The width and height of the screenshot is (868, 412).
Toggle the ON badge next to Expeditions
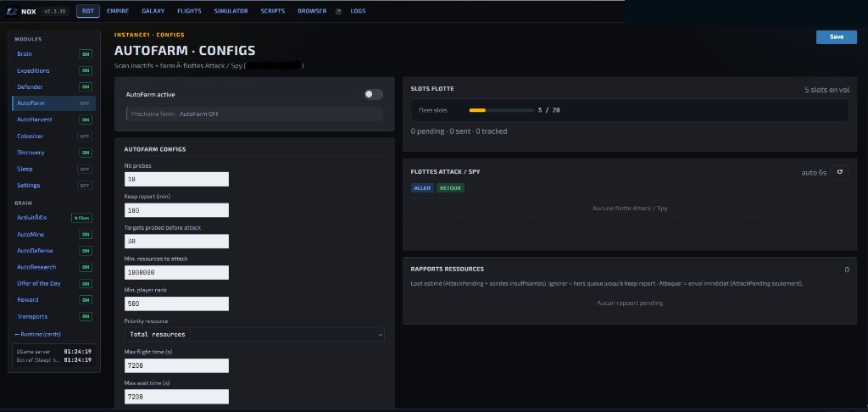coord(86,71)
